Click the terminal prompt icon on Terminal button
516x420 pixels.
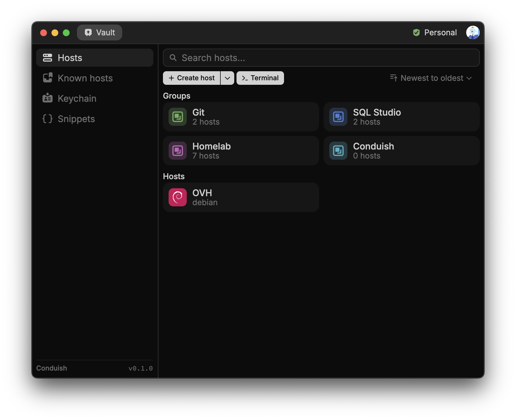[x=245, y=78]
